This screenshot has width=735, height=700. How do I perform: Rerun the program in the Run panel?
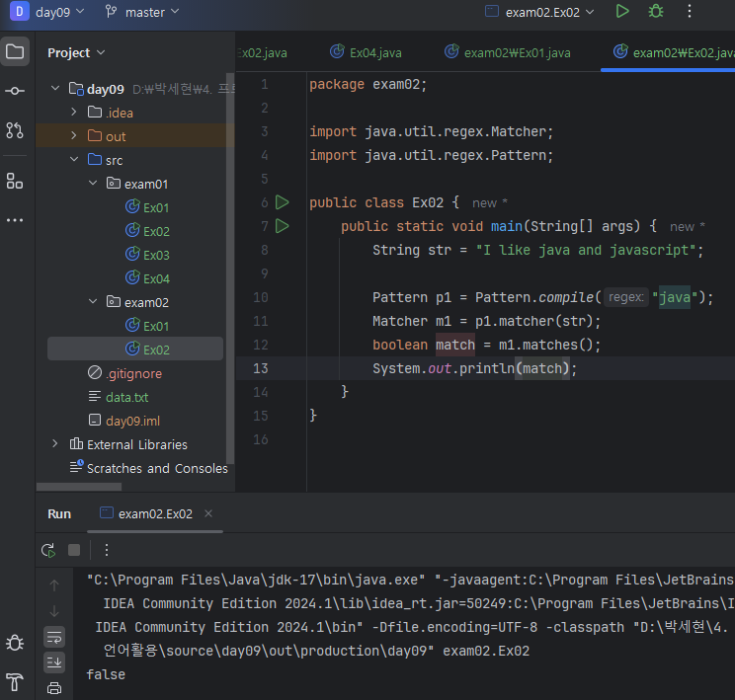(x=47, y=550)
